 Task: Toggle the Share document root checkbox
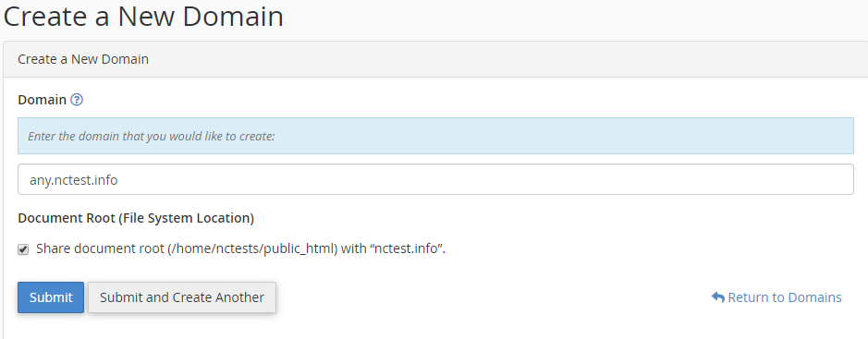23,249
